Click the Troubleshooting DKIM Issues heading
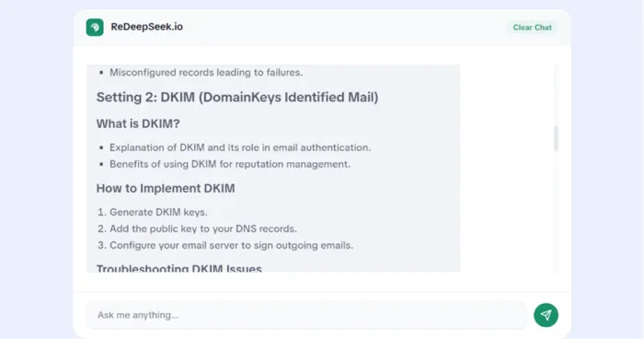644x339 pixels. tap(179, 268)
